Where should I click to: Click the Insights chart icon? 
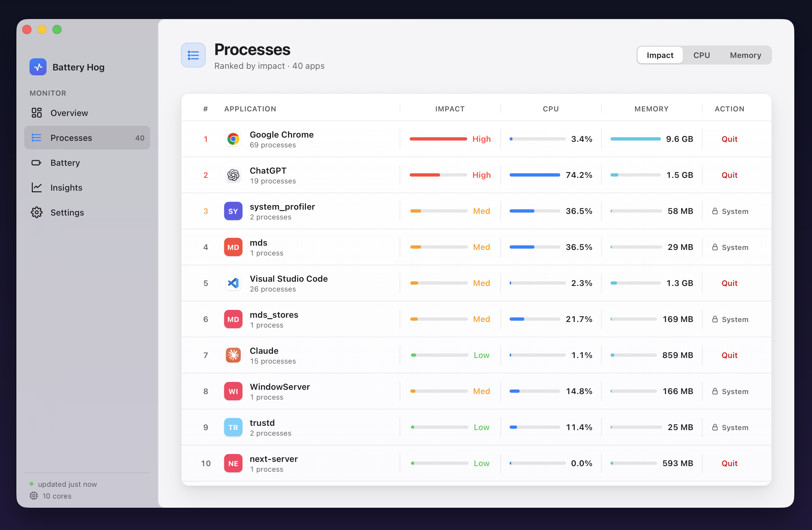[x=36, y=188]
